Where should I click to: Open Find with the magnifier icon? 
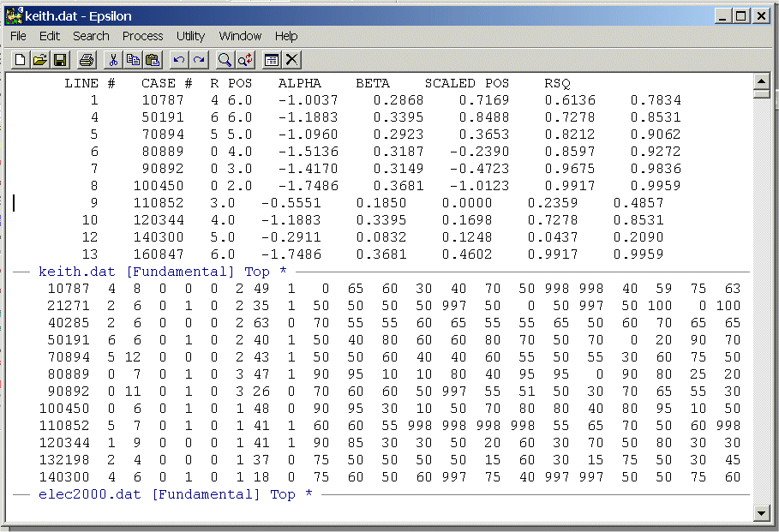(x=225, y=59)
